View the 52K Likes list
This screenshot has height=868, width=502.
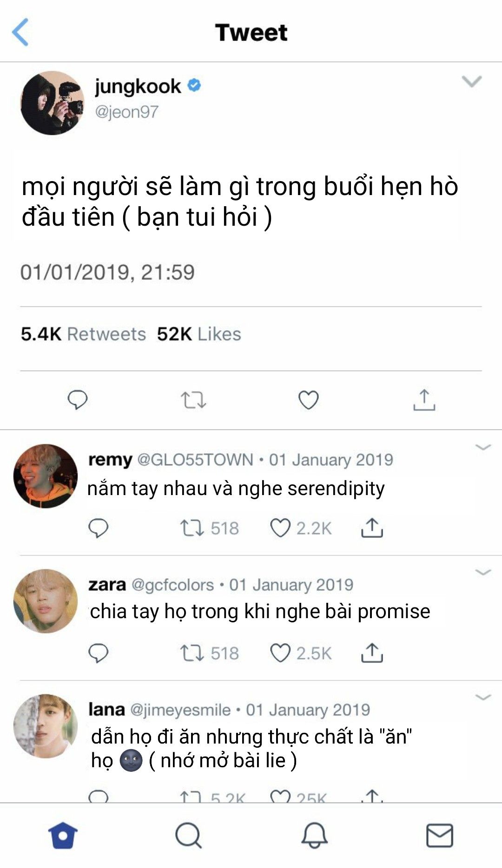pyautogui.click(x=199, y=334)
